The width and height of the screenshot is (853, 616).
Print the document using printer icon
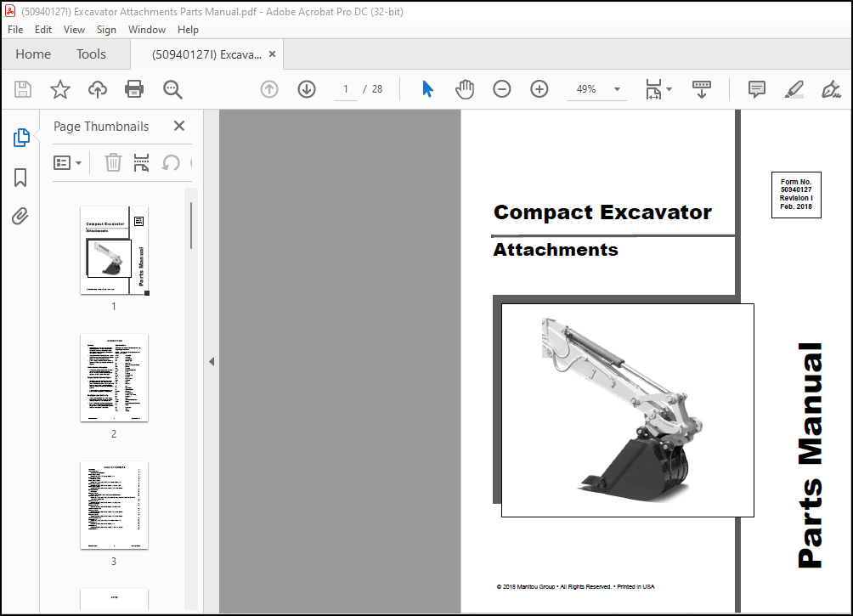[134, 89]
